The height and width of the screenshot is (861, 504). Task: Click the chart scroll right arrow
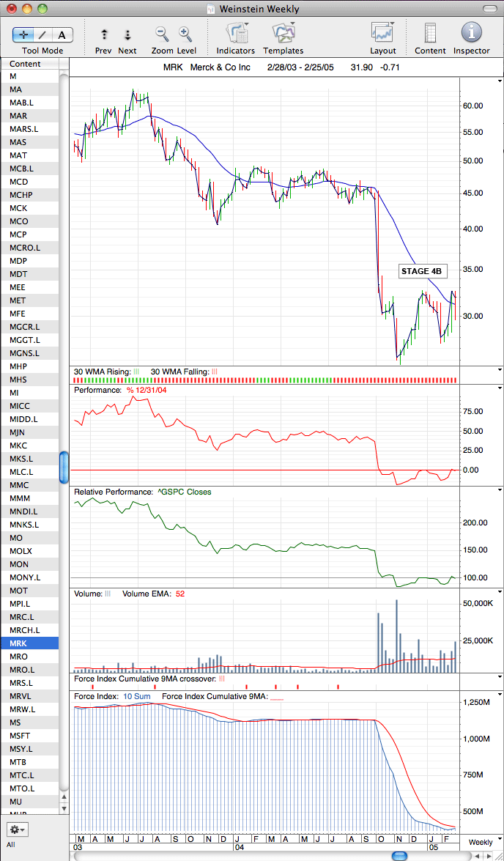coord(488,856)
